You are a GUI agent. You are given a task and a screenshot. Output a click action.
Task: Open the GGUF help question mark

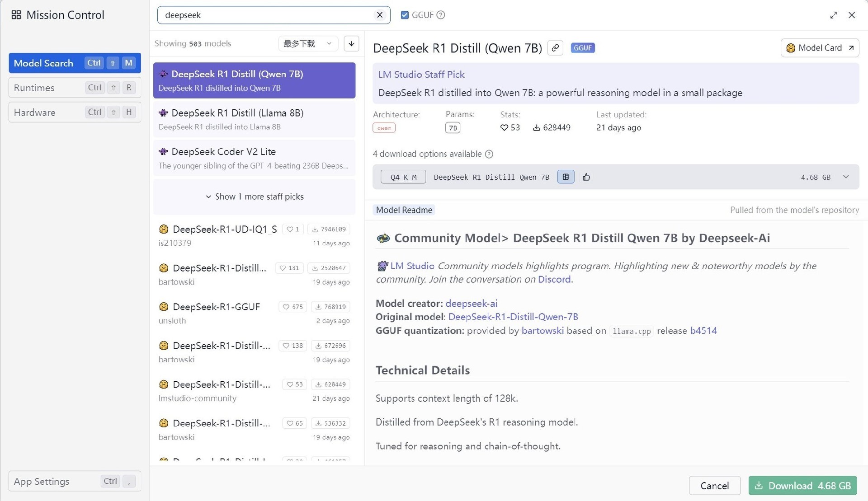(441, 15)
